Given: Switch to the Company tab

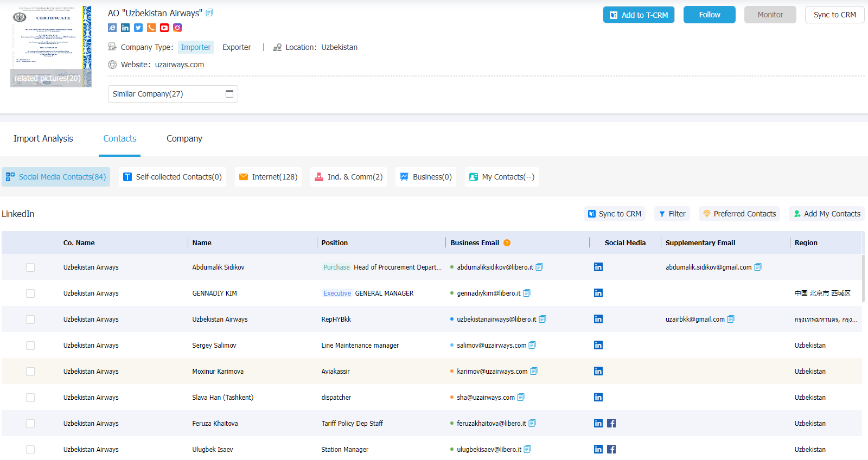Looking at the screenshot, I should click(x=184, y=138).
